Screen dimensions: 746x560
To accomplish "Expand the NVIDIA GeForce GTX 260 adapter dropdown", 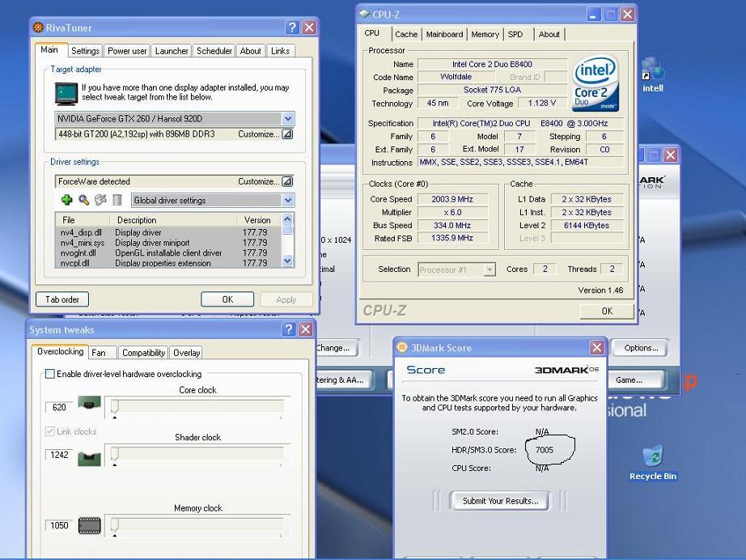I will (x=288, y=119).
